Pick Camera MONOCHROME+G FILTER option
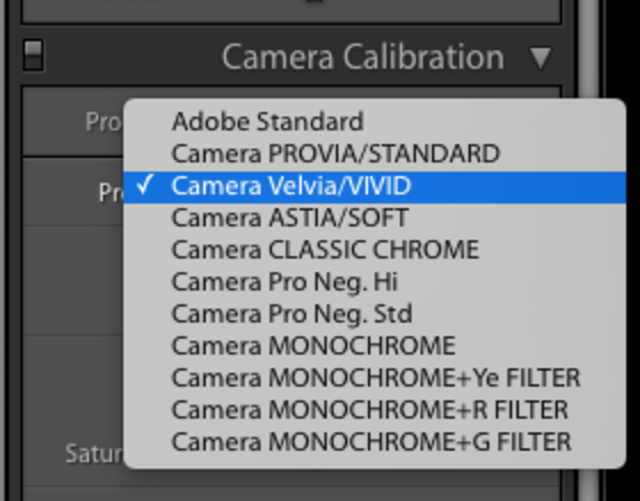 tap(371, 442)
